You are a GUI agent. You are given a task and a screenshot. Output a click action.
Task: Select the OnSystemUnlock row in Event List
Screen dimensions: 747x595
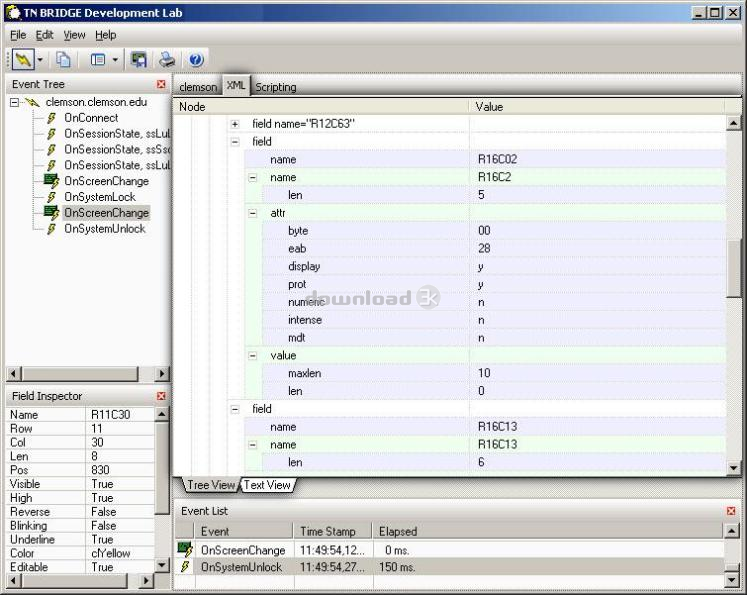(241, 567)
